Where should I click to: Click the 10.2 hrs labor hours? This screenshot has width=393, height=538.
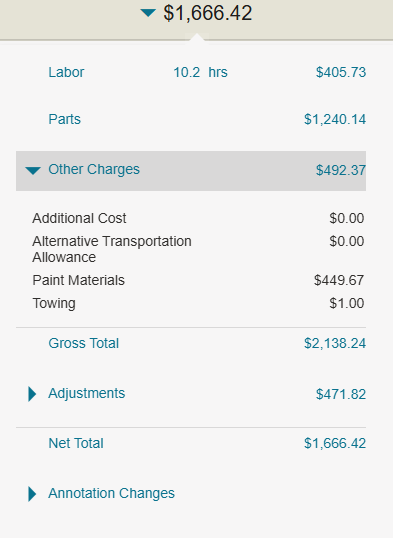(x=200, y=72)
